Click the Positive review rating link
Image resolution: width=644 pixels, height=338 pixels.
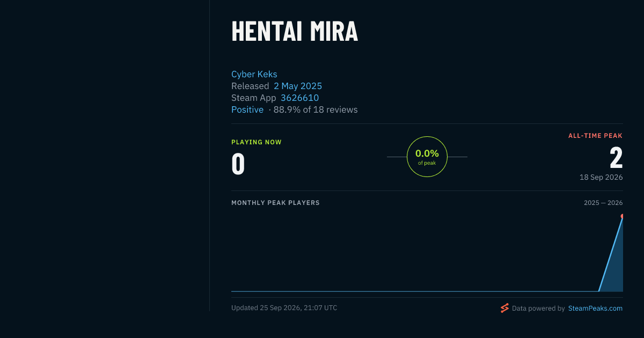[247, 109]
